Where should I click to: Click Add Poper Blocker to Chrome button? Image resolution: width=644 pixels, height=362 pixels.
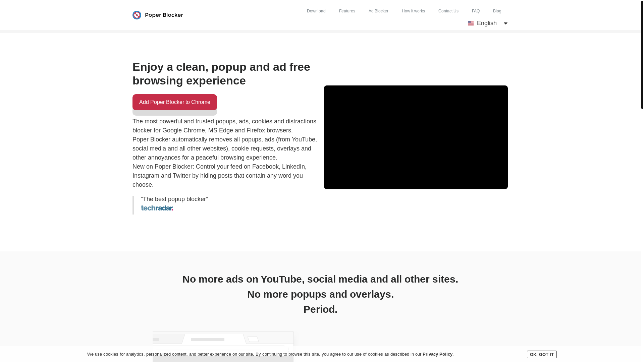175,102
